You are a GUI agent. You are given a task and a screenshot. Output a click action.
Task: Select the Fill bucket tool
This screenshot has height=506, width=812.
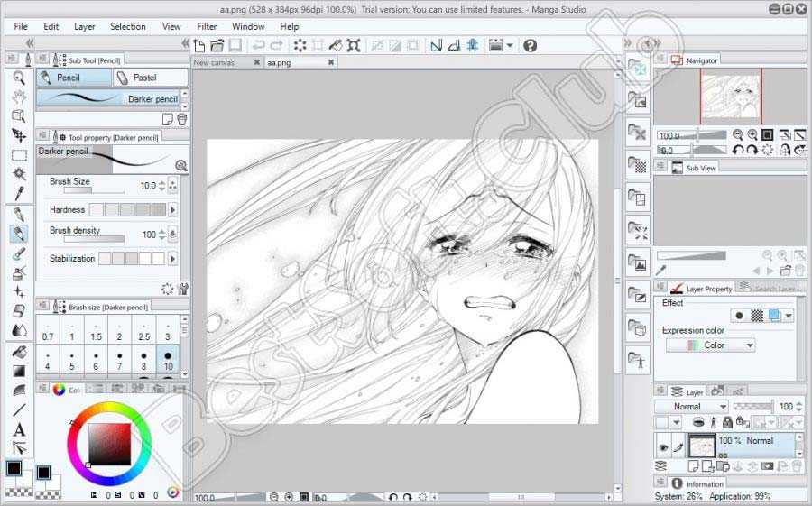[x=18, y=351]
